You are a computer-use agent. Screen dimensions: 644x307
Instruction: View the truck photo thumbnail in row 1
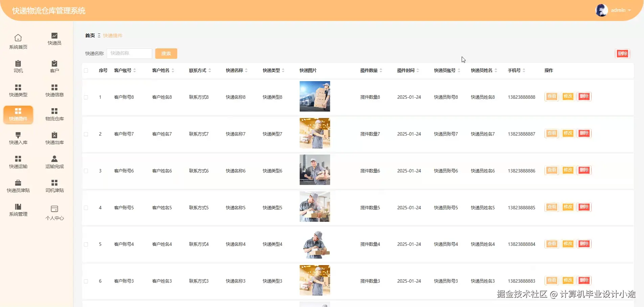tap(315, 96)
